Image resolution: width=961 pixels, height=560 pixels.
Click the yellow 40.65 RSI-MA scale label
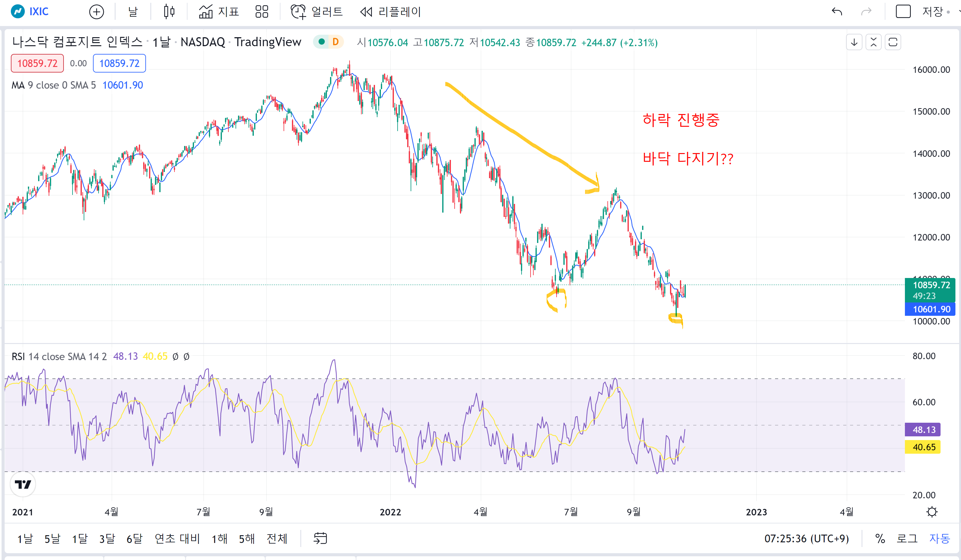(923, 447)
